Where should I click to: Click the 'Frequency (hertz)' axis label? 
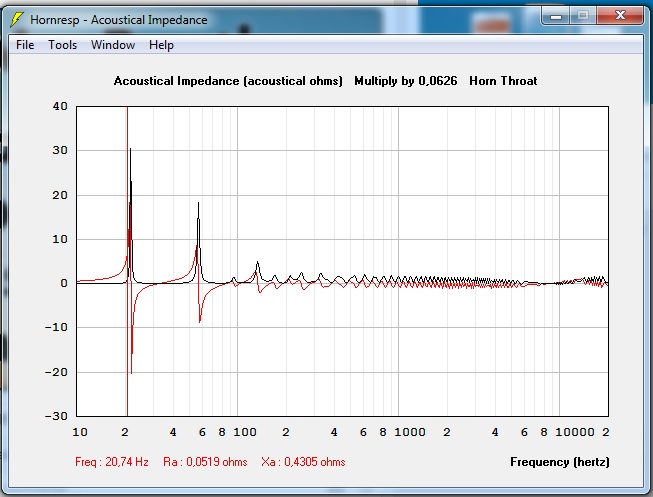coord(560,462)
